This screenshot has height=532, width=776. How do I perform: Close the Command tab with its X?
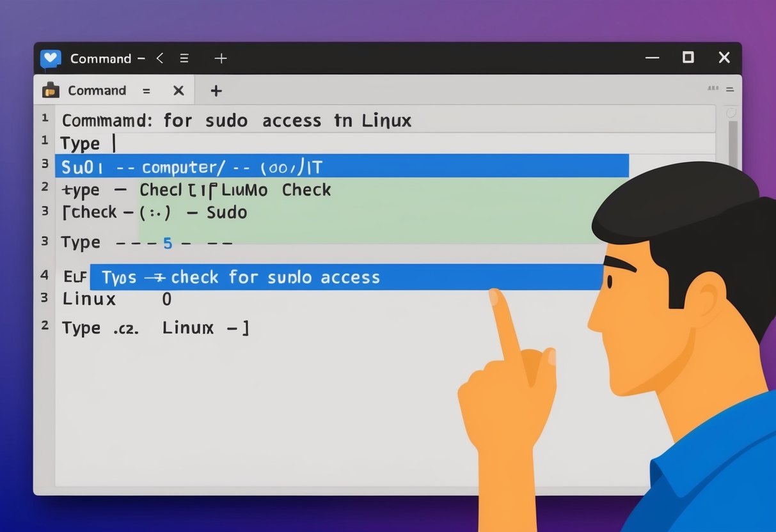[178, 90]
